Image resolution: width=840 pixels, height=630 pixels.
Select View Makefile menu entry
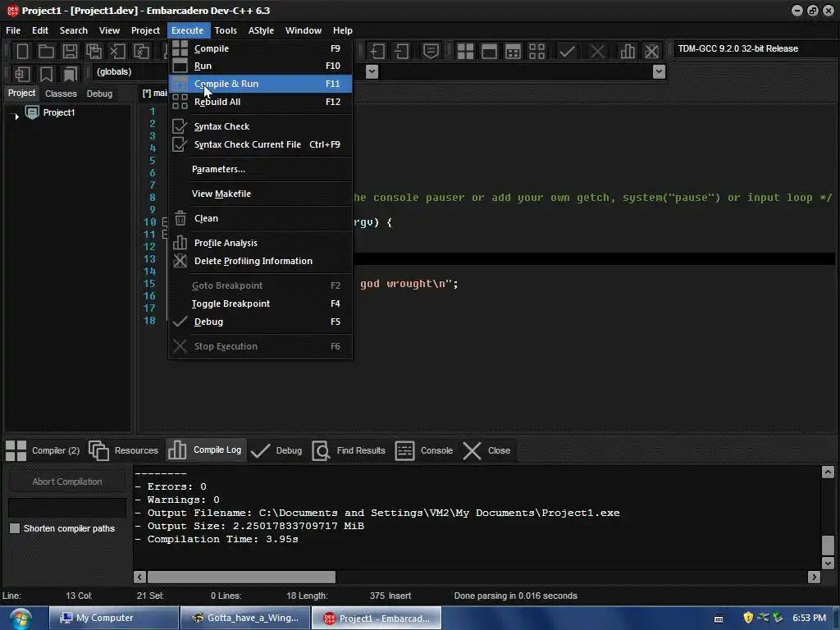coord(260,194)
